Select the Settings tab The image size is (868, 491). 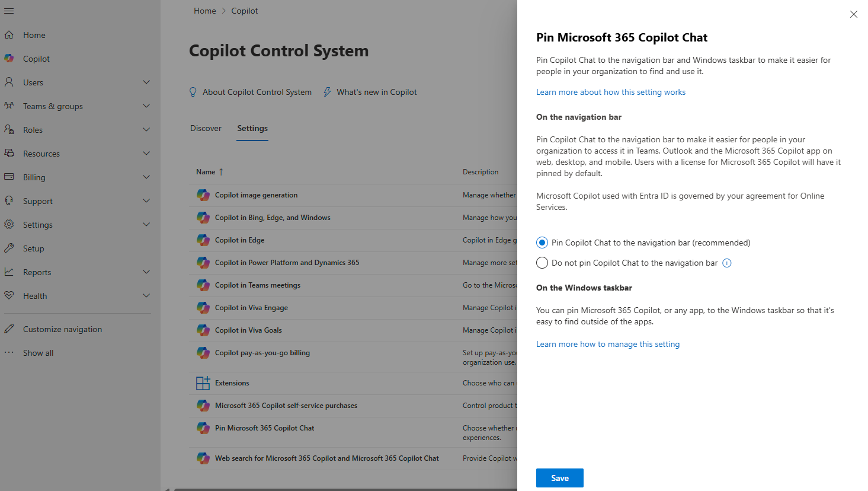tap(252, 128)
